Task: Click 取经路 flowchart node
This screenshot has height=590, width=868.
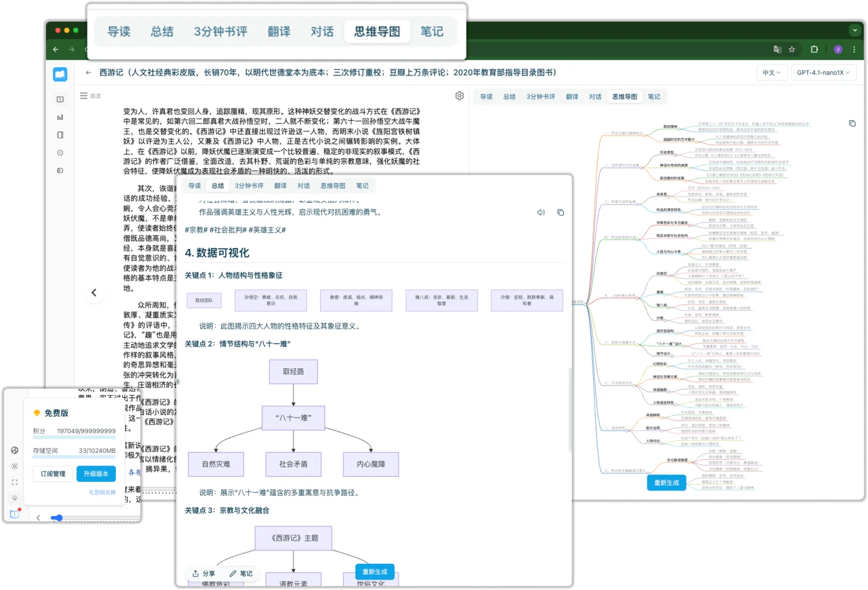Action: 293,371
